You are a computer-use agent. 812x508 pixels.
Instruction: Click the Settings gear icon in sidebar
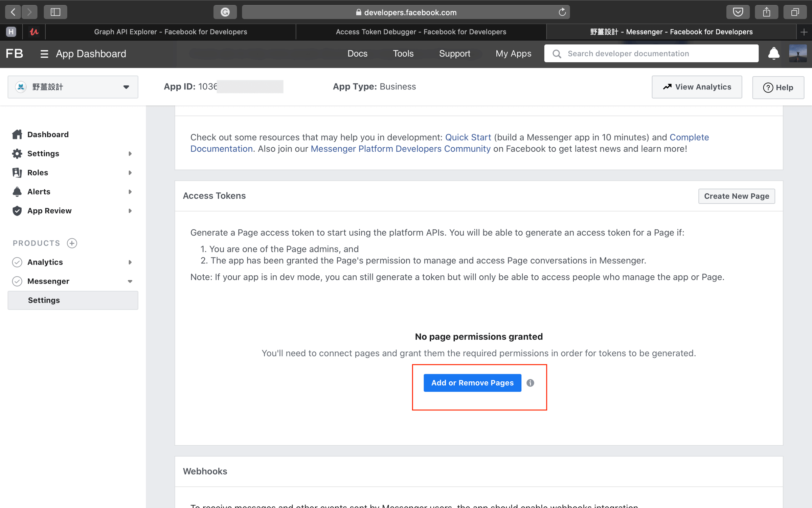17,153
